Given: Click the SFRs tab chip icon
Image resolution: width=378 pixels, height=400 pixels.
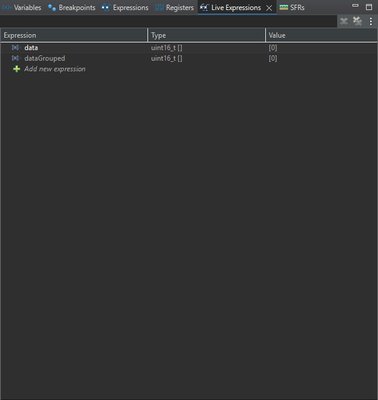Looking at the screenshot, I should [x=284, y=7].
